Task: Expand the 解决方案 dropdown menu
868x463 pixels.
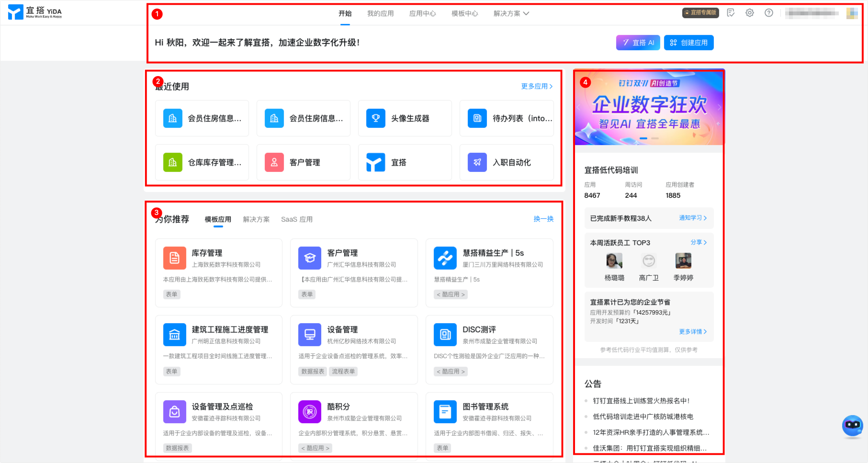Action: coord(511,13)
